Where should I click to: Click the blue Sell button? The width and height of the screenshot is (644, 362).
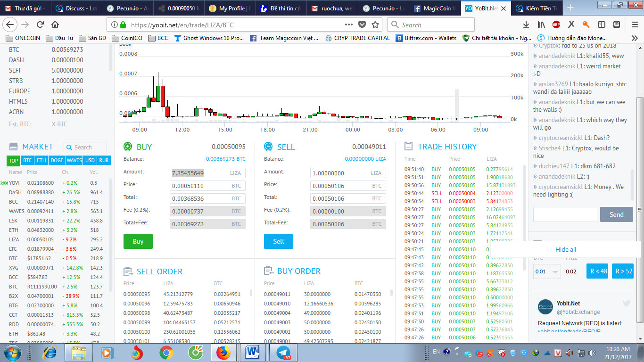(x=279, y=241)
